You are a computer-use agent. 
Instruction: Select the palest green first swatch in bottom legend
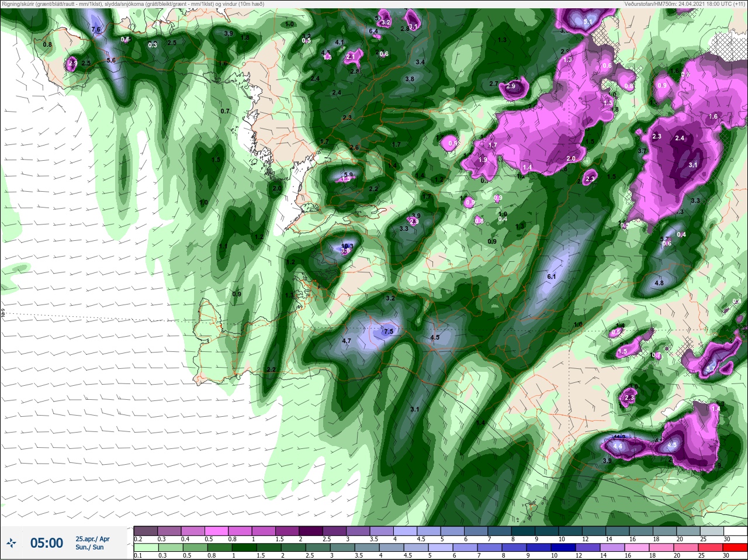tap(145, 548)
